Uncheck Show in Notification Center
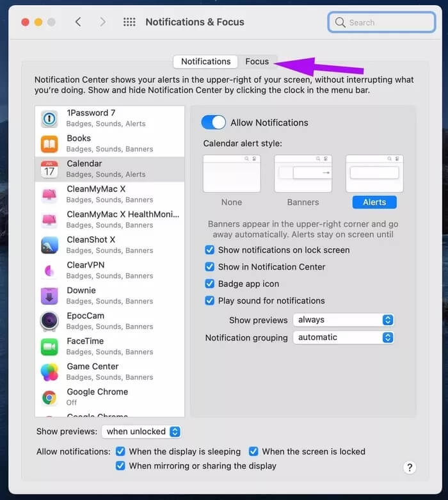Viewport: 448px width, 500px height. [x=209, y=266]
